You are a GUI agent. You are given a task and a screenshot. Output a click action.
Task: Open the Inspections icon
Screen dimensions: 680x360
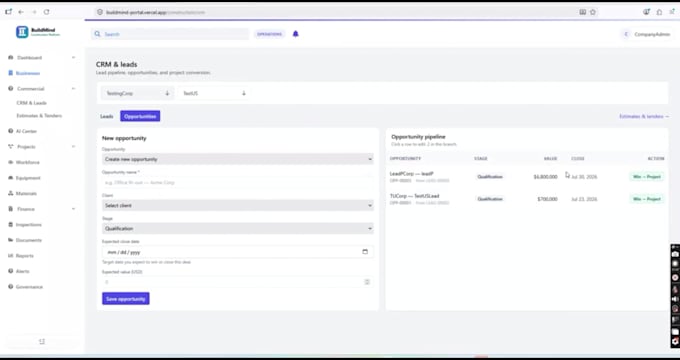coord(11,225)
